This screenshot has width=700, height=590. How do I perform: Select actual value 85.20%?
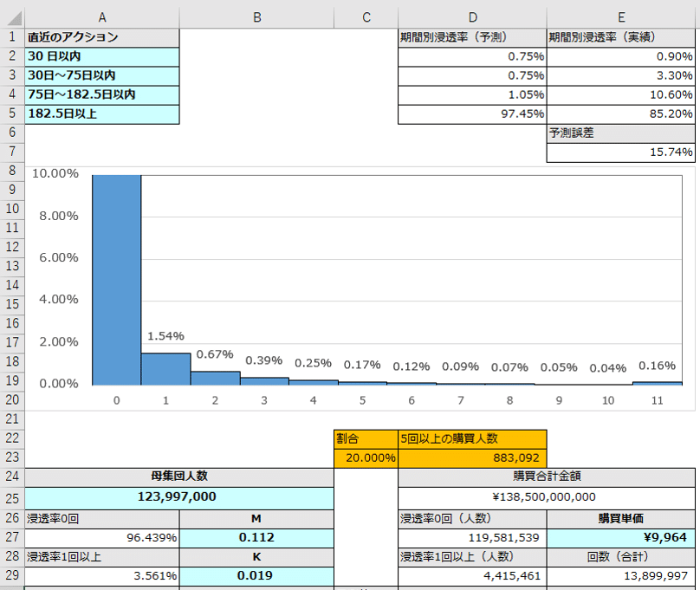pos(621,114)
